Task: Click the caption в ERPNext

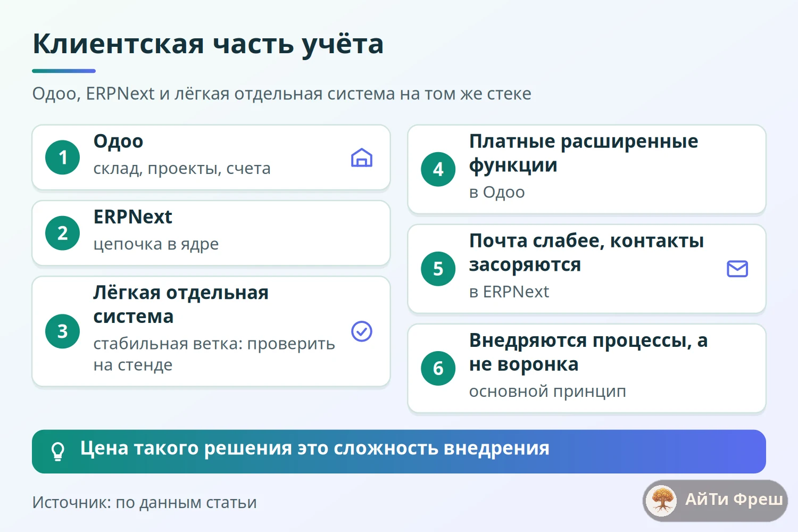Action: click(509, 292)
